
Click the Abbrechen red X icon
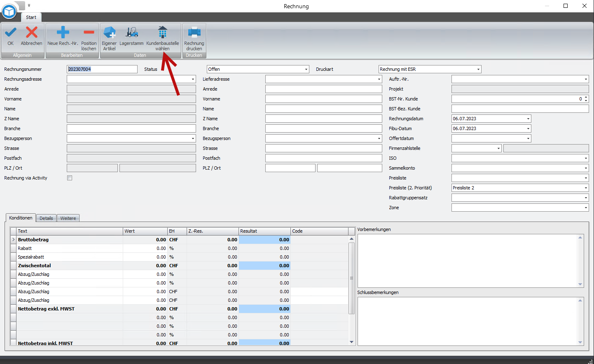(31, 33)
